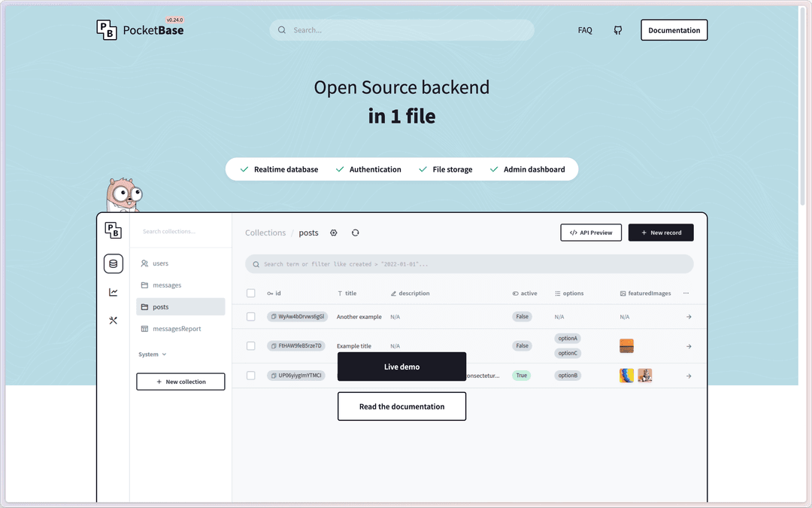
Task: Click the Read the documentation button
Action: (401, 406)
